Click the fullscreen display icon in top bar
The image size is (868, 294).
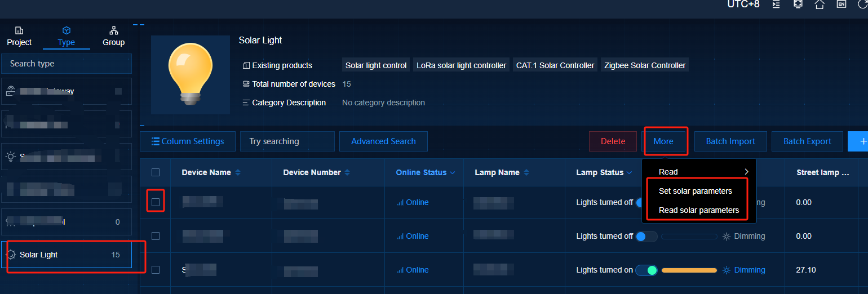[x=798, y=4]
